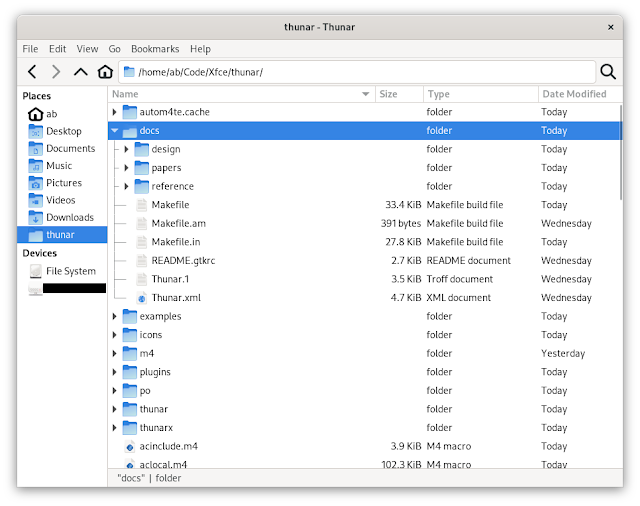
Task: Open the Help menu
Action: click(x=200, y=49)
